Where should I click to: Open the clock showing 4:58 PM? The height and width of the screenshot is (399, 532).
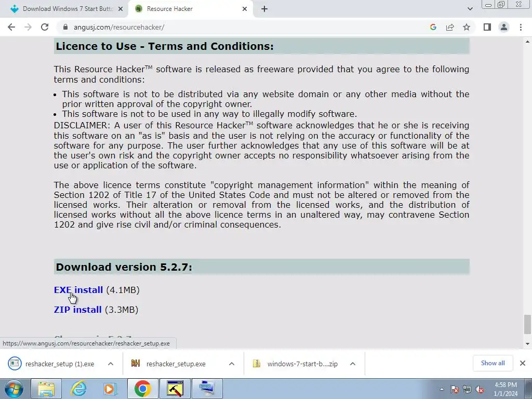(506, 389)
